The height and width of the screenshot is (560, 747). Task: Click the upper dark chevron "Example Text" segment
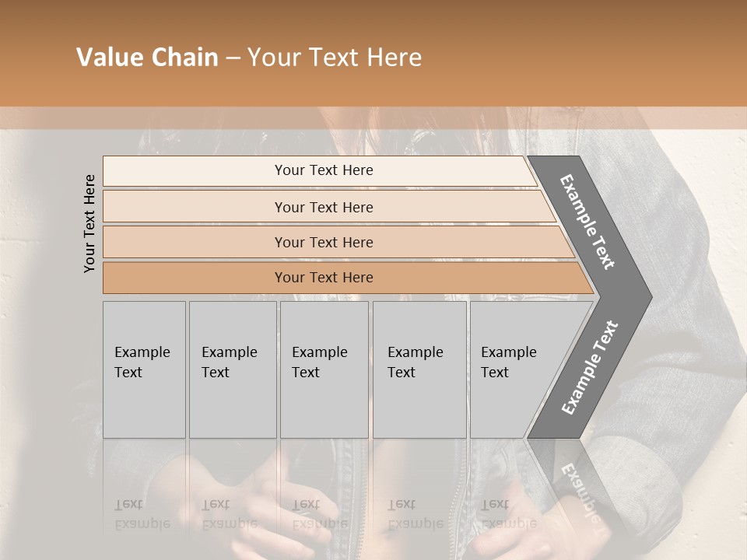588,222
